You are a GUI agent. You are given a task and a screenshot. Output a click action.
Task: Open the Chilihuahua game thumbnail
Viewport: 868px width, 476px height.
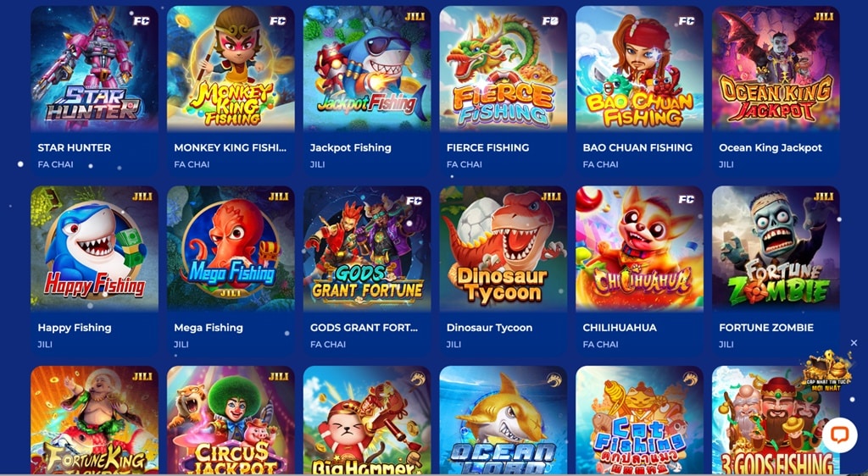tap(639, 248)
